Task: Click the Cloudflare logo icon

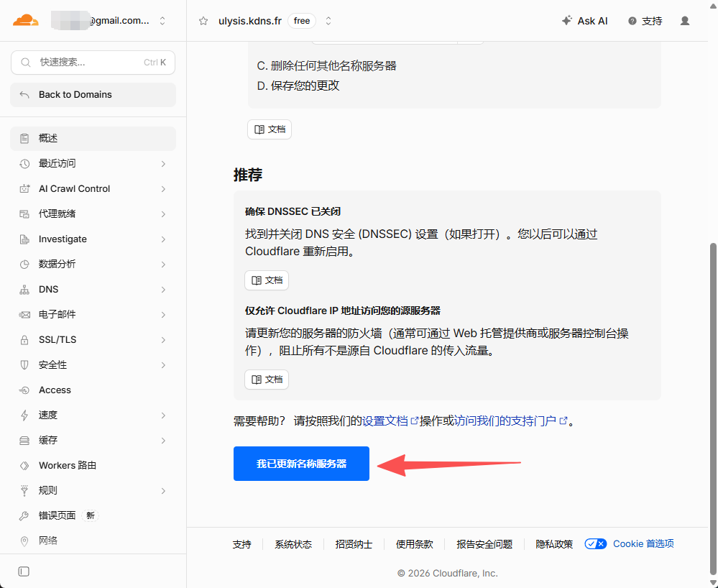Action: tap(26, 21)
